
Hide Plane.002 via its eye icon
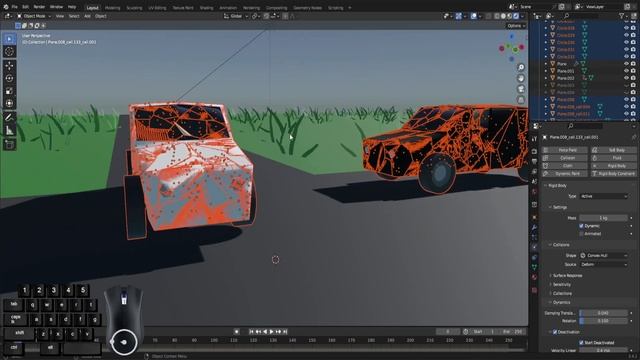[x=626, y=78]
